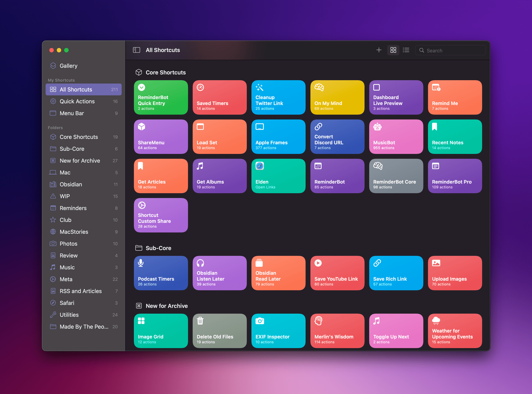Click the brain icon on ReminderBot Core

pyautogui.click(x=378, y=166)
